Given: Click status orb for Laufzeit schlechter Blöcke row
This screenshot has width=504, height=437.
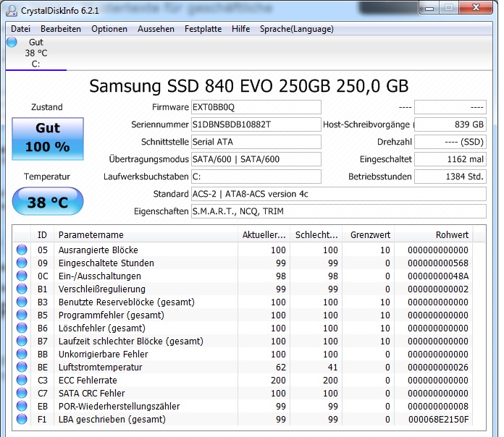Looking at the screenshot, I should (x=22, y=341).
